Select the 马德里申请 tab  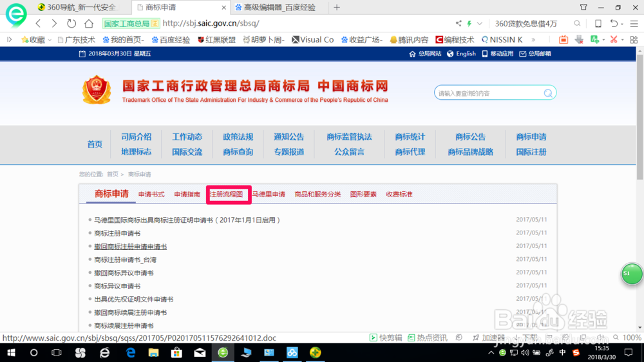coord(269,195)
